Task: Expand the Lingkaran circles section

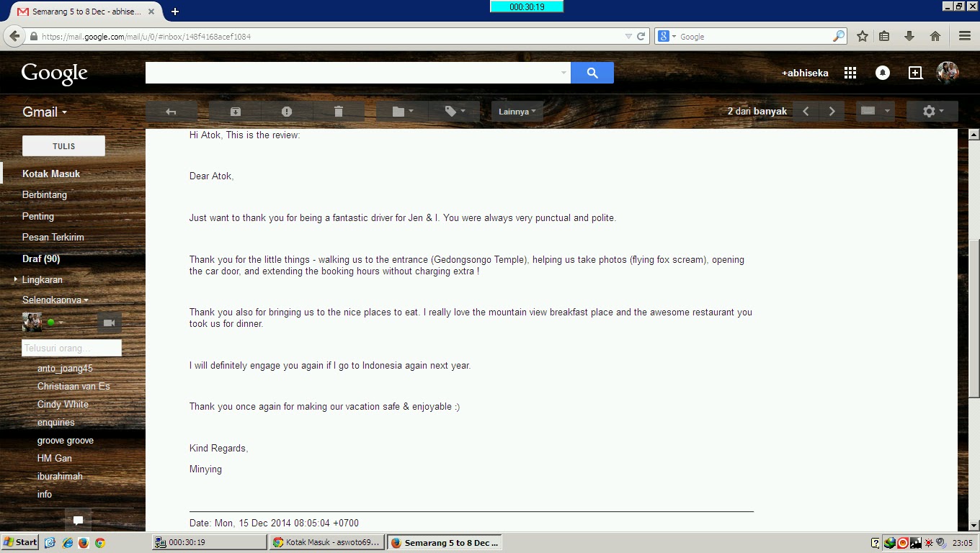Action: point(42,279)
